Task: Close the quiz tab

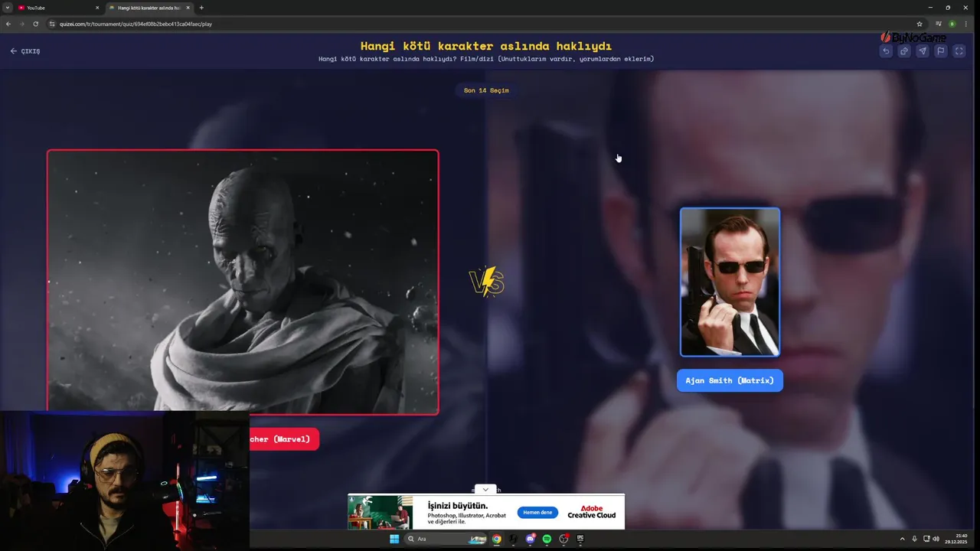Action: point(188,8)
